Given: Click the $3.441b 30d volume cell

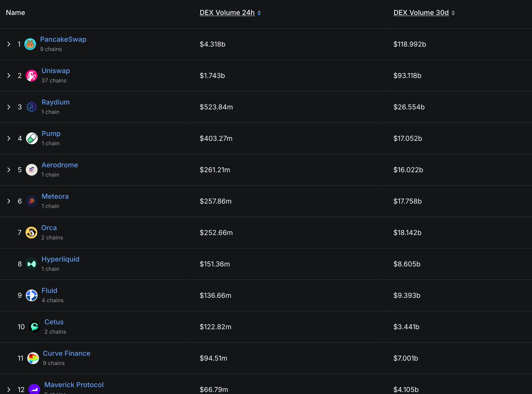Looking at the screenshot, I should click(407, 327).
